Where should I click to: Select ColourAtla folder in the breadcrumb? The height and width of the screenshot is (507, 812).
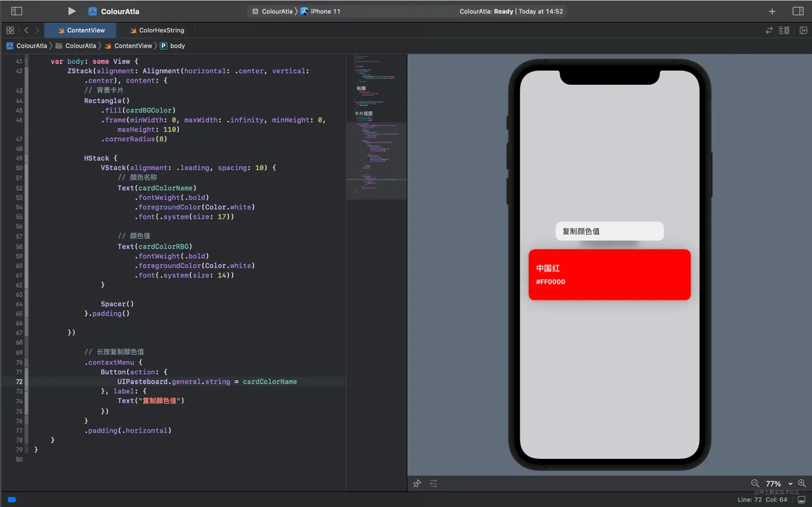tap(75, 46)
